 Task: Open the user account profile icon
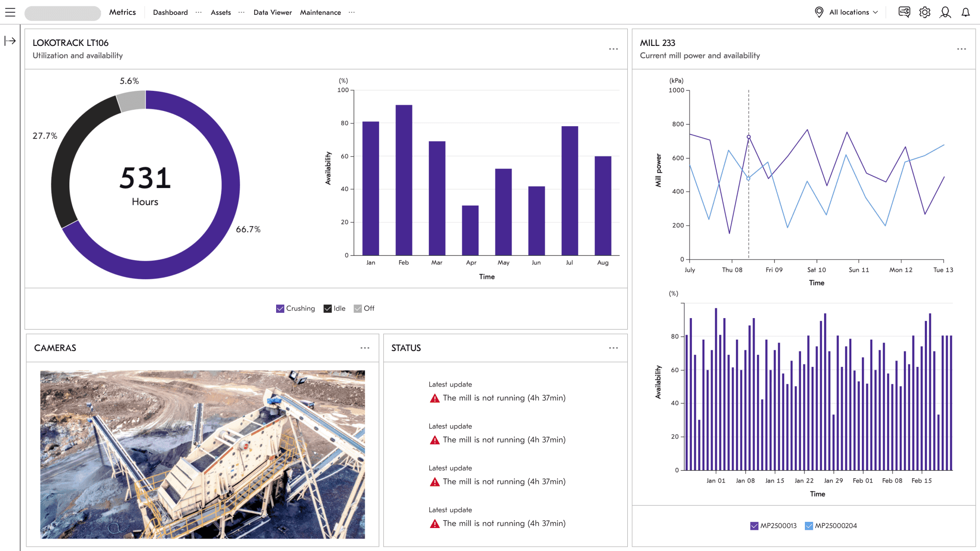[x=946, y=12]
